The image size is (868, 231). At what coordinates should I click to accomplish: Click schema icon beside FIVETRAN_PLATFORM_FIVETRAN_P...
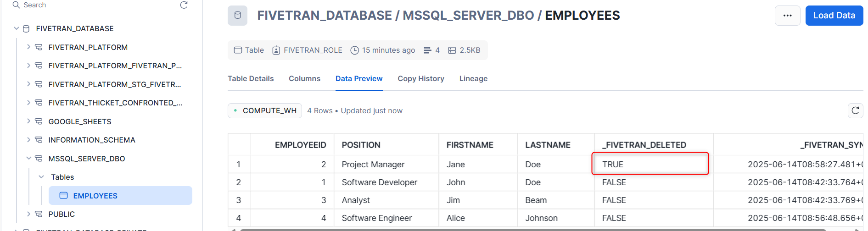(x=39, y=66)
